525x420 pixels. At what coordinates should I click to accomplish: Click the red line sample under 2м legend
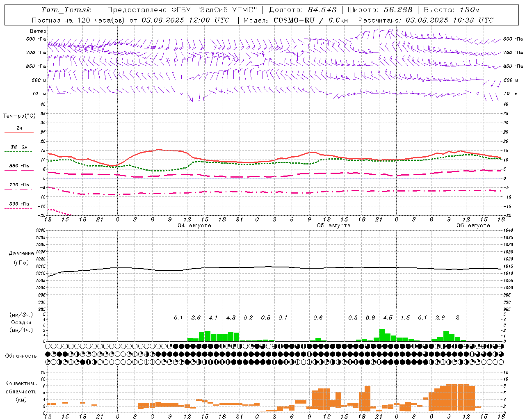(19, 133)
